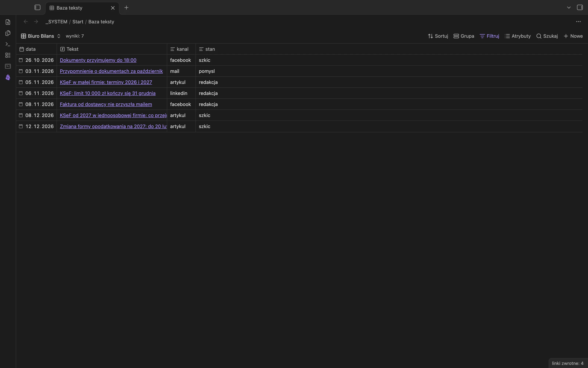
Task: Click the data column header
Action: (36, 49)
